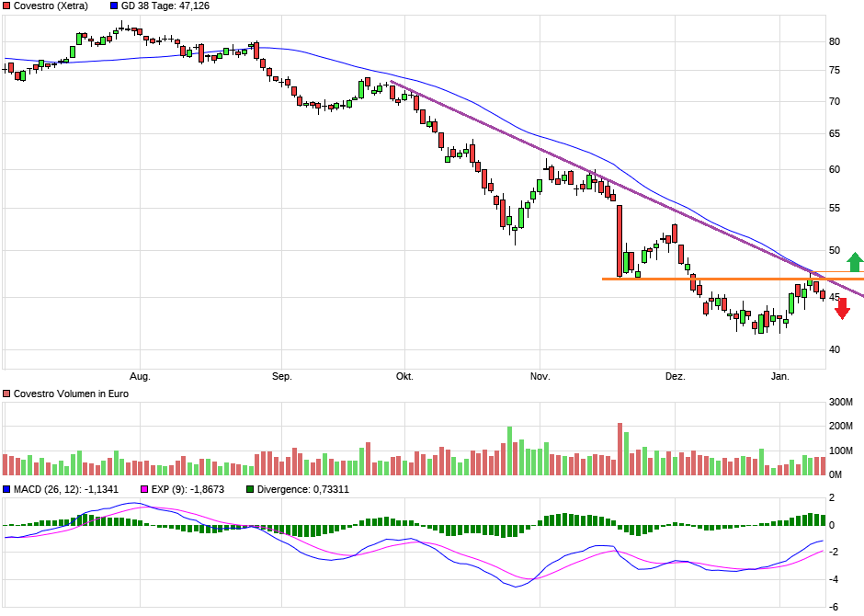Click the "Sep." month axis label

click(x=281, y=377)
